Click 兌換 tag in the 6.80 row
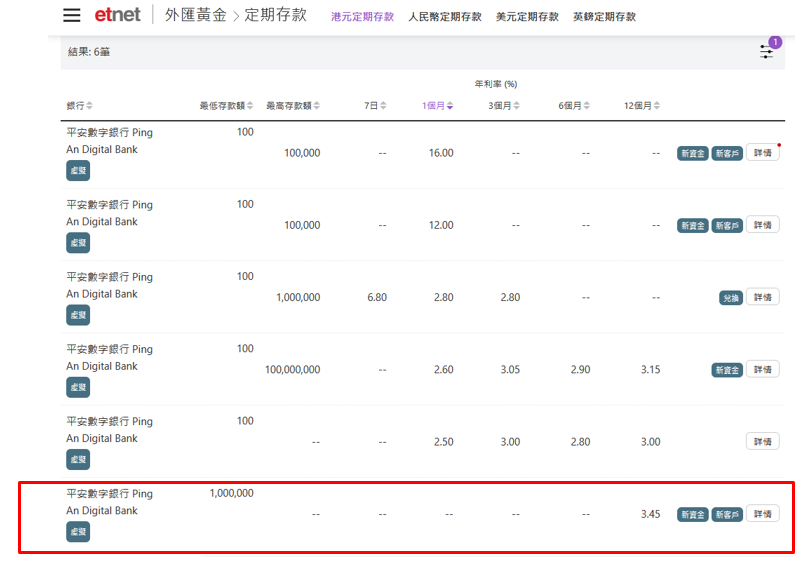Image resolution: width=810 pixels, height=567 pixels. 731,298
